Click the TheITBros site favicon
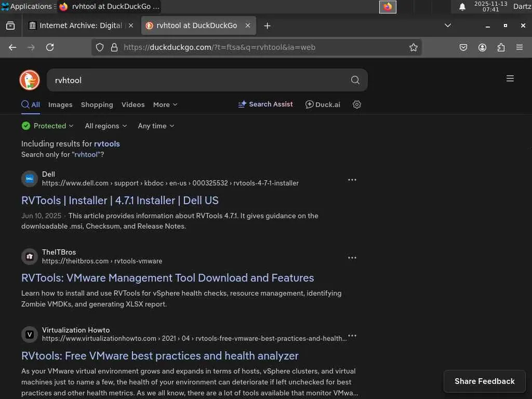The height and width of the screenshot is (399, 532). point(30,257)
